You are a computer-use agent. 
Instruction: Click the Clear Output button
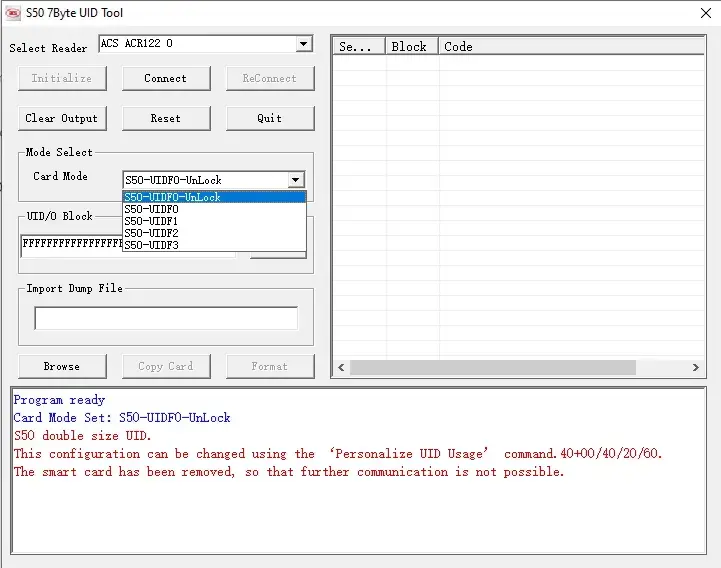click(61, 118)
